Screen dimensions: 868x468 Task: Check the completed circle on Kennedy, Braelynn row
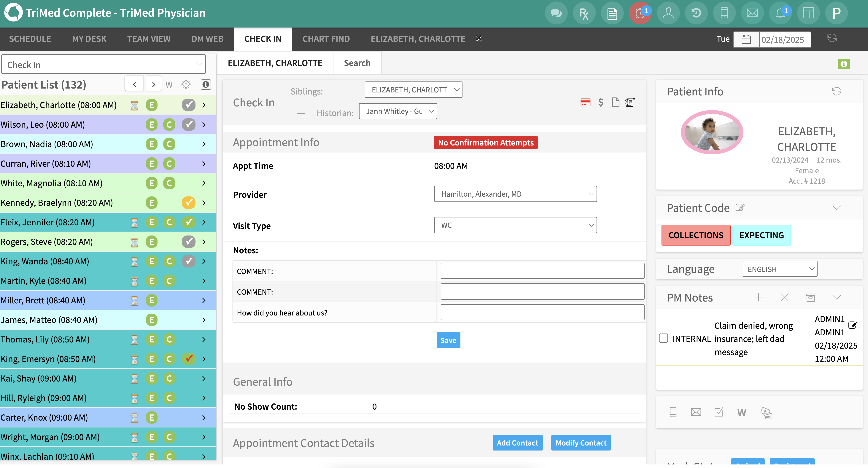click(x=188, y=203)
